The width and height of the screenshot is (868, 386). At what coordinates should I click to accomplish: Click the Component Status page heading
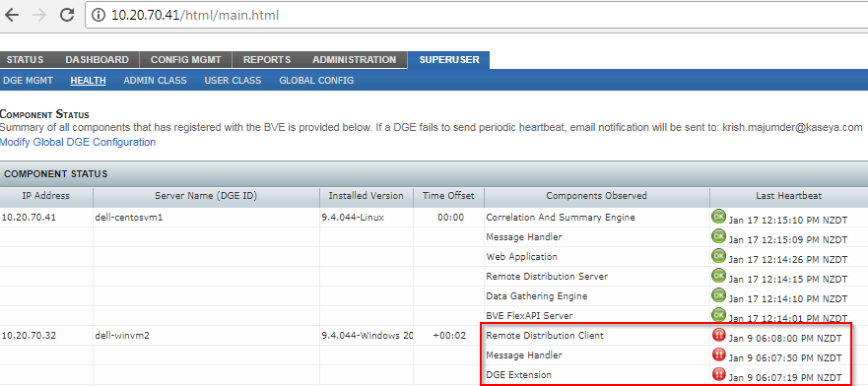click(x=44, y=114)
